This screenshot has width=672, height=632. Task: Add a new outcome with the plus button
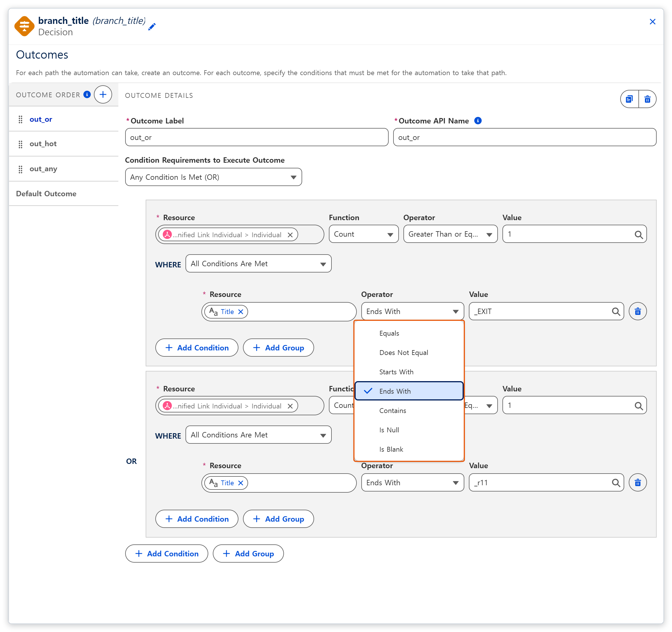click(x=103, y=95)
